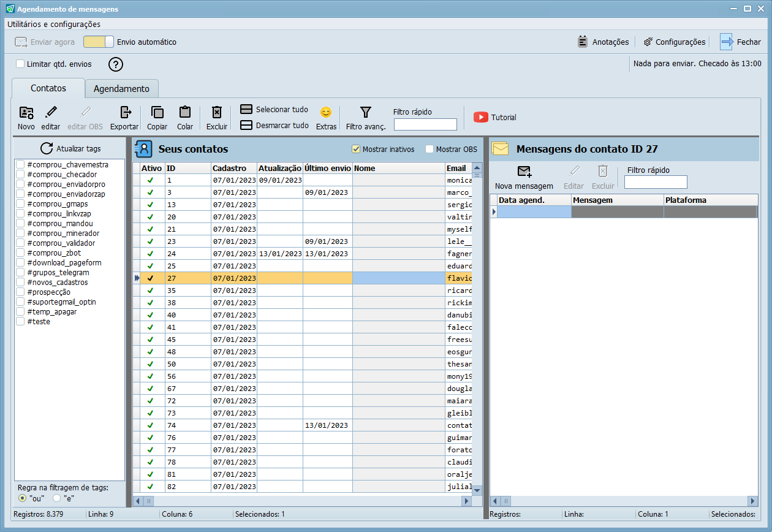
Task: Enable Limitar qtd. envios checkbox
Action: tap(21, 64)
